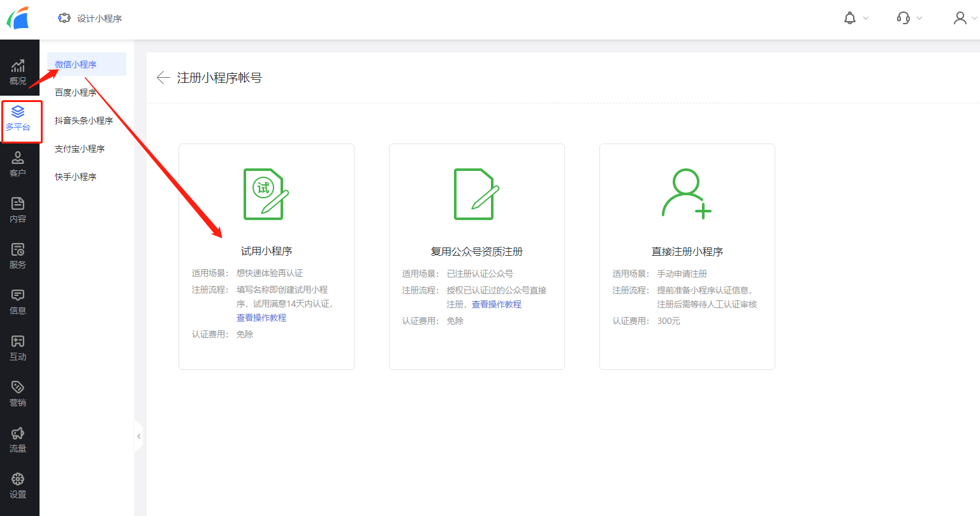The height and width of the screenshot is (516, 980).
Task: Open 客户 section in sidebar
Action: (18, 165)
